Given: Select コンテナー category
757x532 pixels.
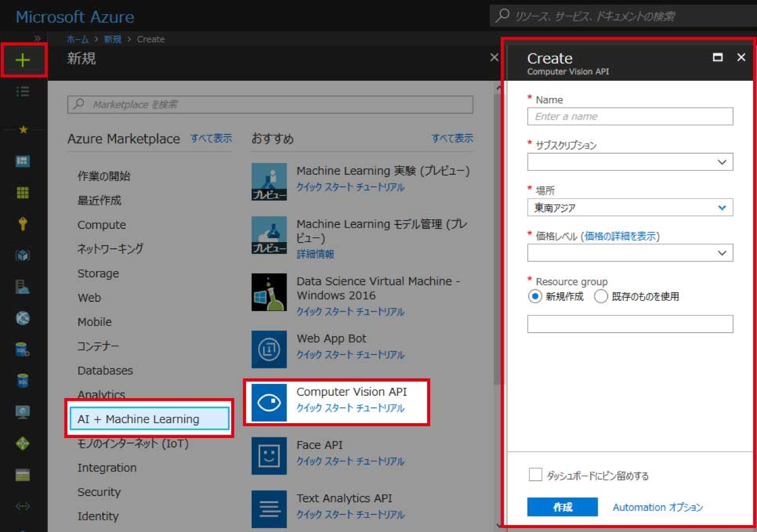Looking at the screenshot, I should [98, 346].
